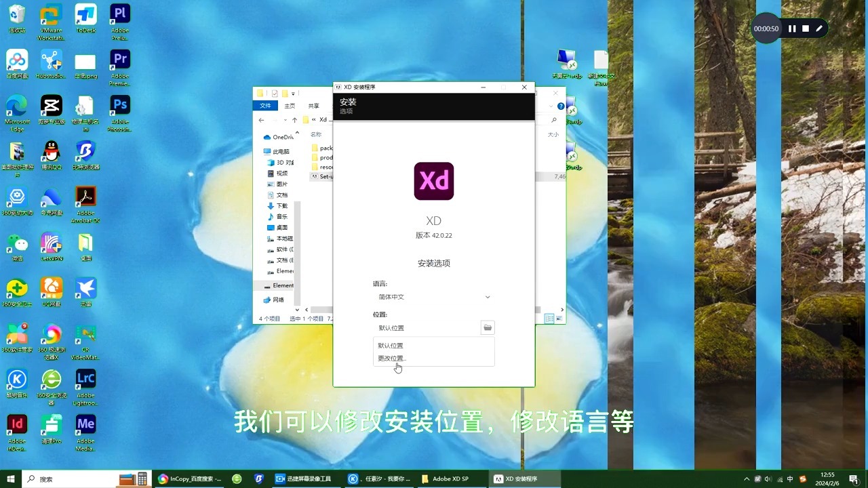Open LetsVPN desktop shortcut

(x=51, y=247)
